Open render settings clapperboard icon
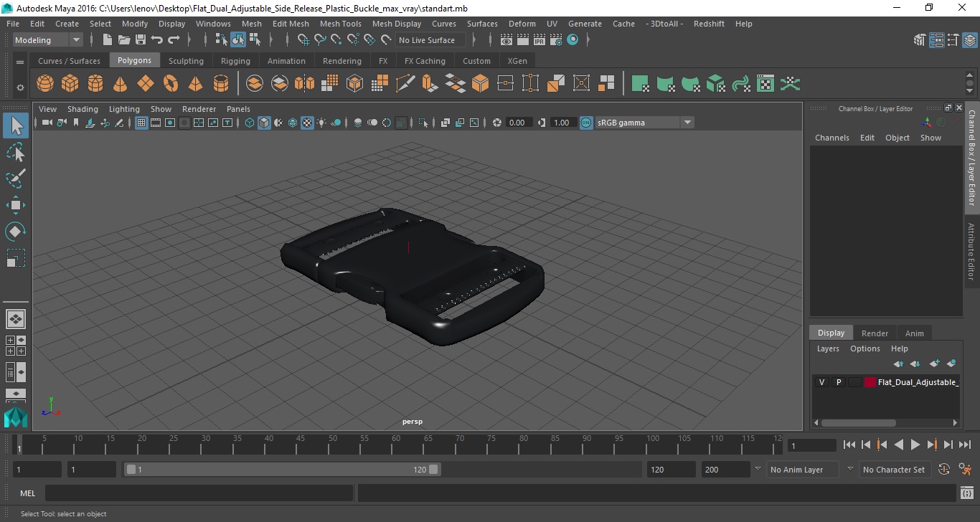 pos(556,40)
